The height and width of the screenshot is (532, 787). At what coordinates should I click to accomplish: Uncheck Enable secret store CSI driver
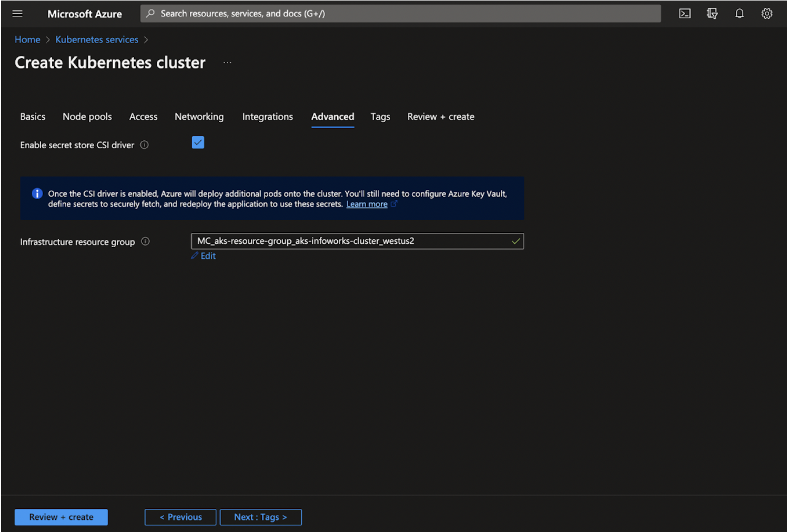click(198, 142)
